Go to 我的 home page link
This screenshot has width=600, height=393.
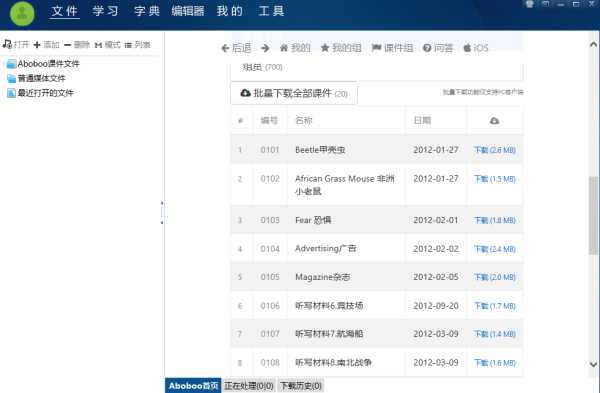coord(295,48)
